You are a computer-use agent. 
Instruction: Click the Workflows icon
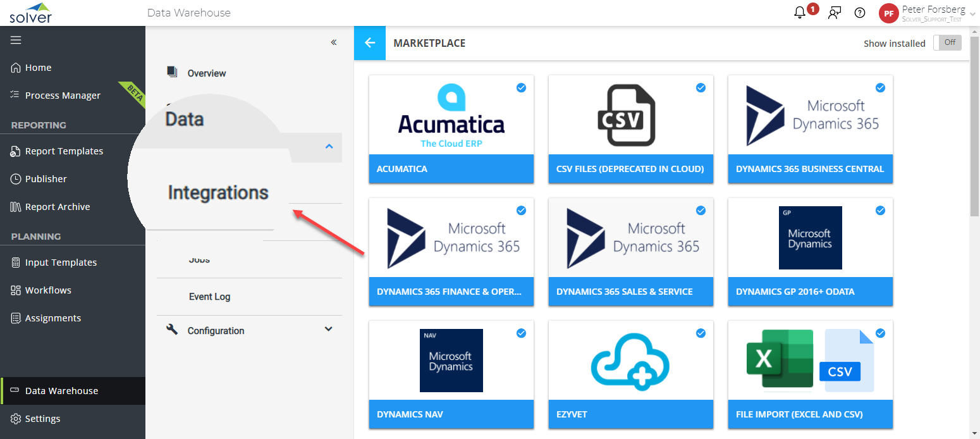[x=16, y=290]
